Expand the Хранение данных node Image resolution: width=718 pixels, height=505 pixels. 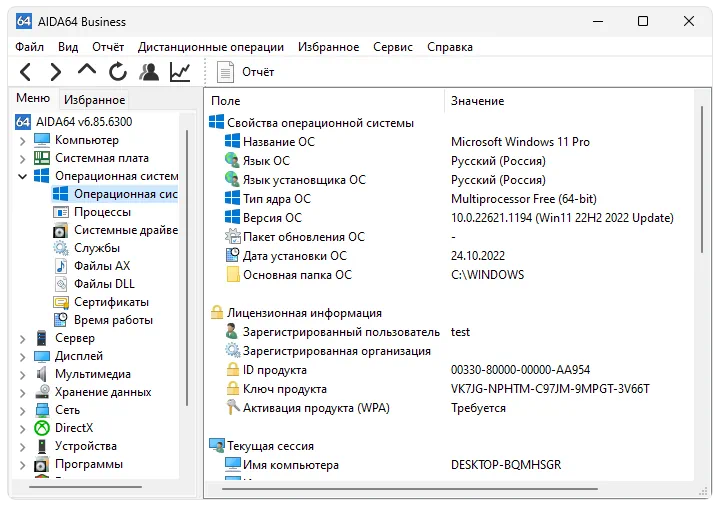click(22, 392)
